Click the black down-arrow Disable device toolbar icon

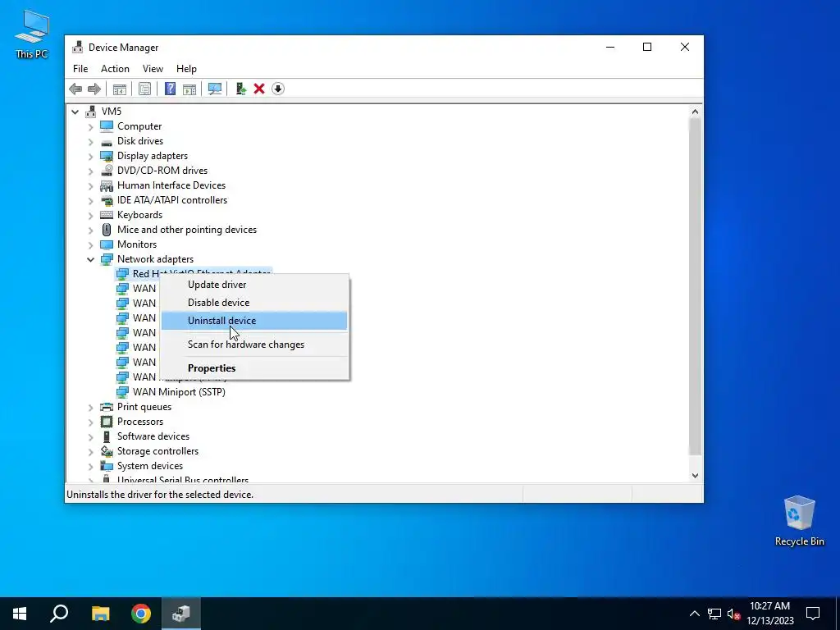pos(278,89)
